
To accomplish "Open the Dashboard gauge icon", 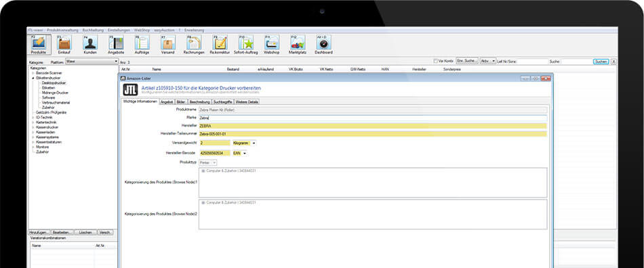I will (x=323, y=45).
